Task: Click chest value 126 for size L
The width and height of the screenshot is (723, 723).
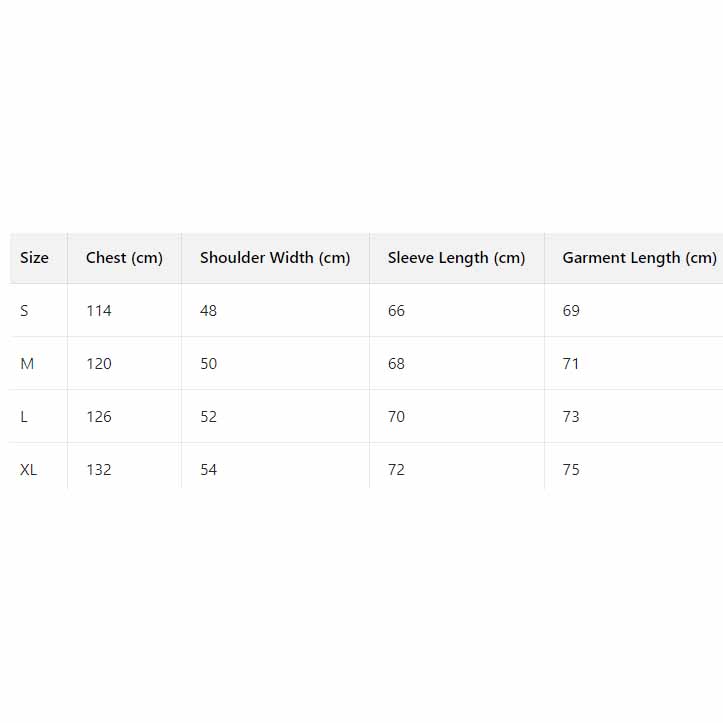Action: coord(99,417)
